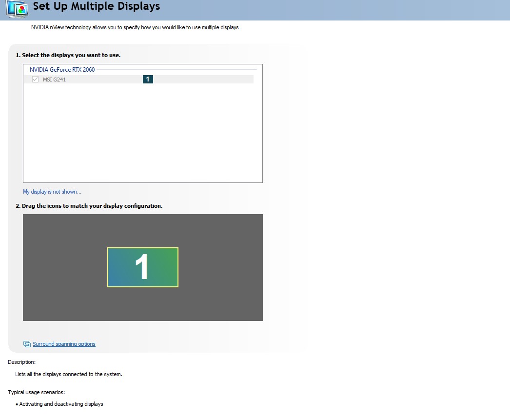510x420 pixels.
Task: Click the dark blue display number 1 badge
Action: tap(148, 80)
